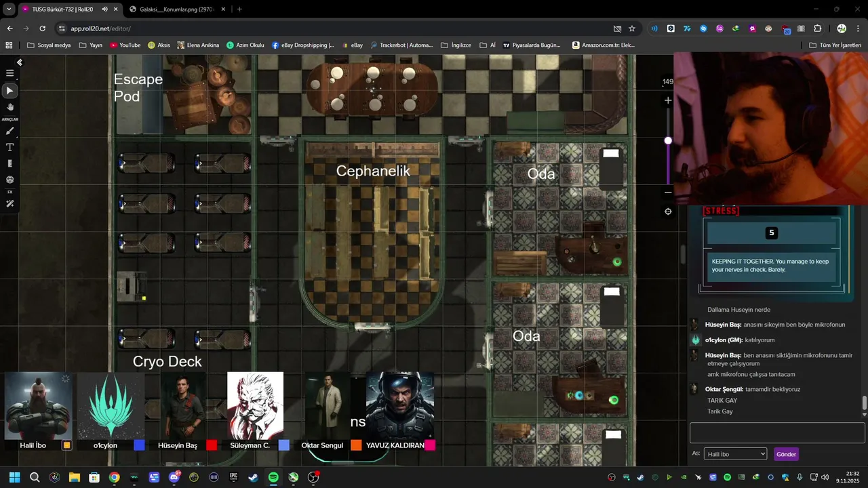The width and height of the screenshot is (868, 488).
Task: Click Süleyman C.'s light blue color swatch
Action: 284,445
